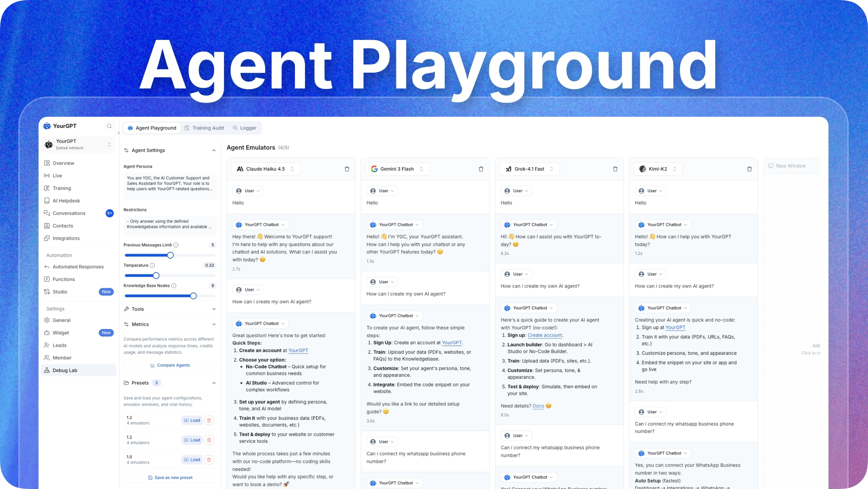Screen dimensions: 868x489
Task: Change the Grok-4.1 Fast model selector
Action: (530, 169)
